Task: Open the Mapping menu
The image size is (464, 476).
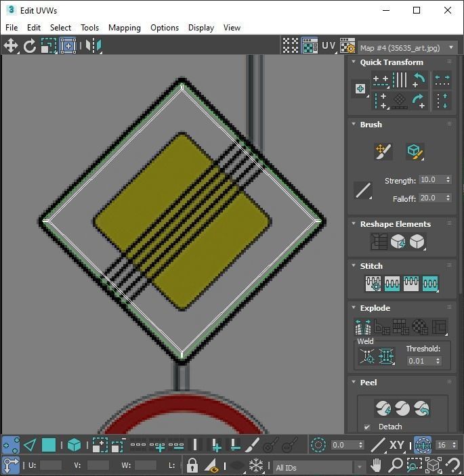Action: 125,28
